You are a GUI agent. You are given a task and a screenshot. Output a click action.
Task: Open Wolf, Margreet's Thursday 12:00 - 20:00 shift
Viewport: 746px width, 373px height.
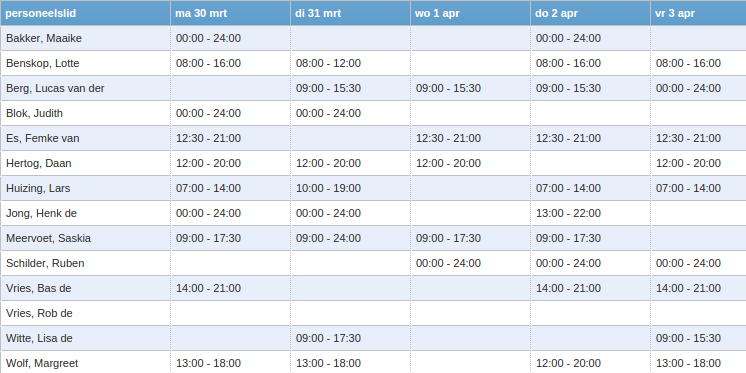(x=569, y=363)
